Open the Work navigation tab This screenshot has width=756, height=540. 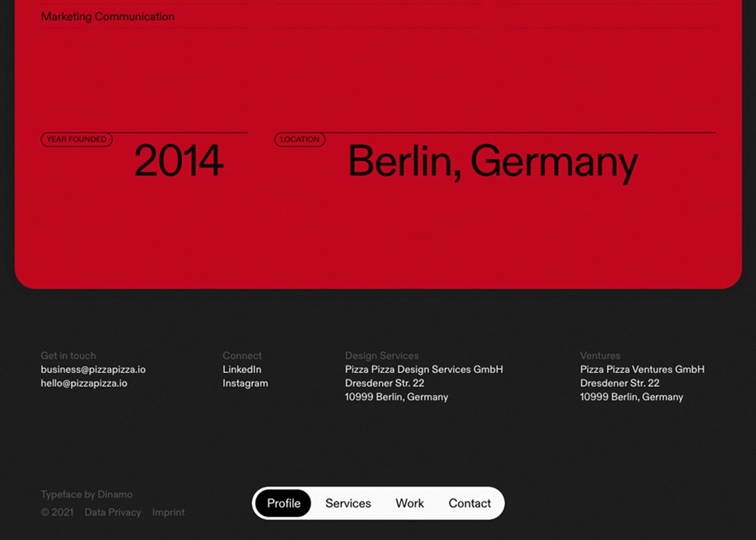pyautogui.click(x=409, y=503)
